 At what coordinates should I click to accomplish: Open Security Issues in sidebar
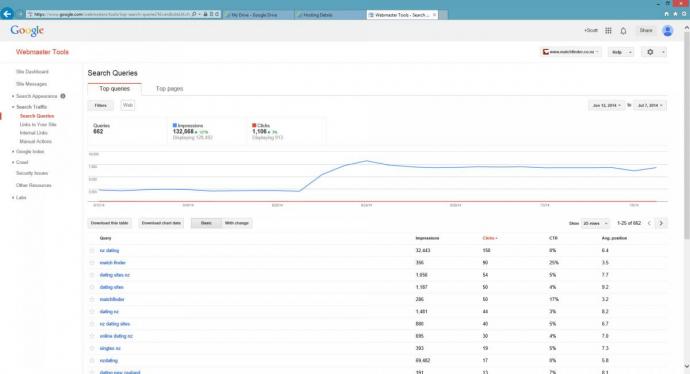(x=32, y=173)
